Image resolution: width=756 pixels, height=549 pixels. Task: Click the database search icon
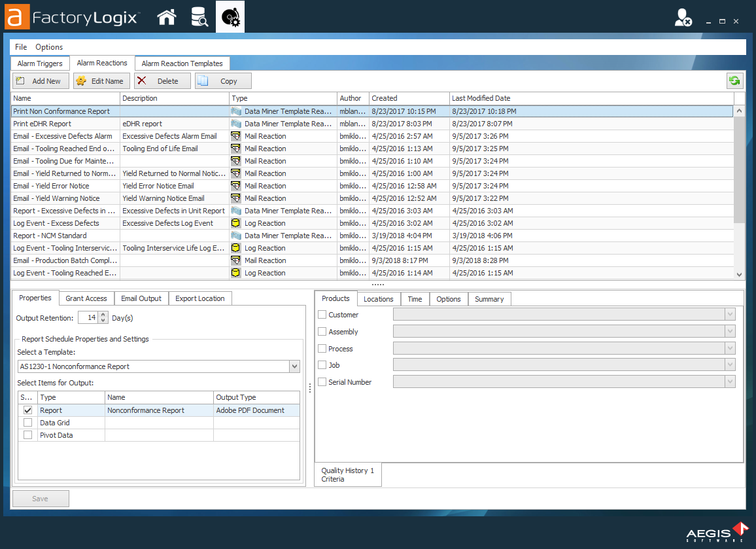click(199, 17)
